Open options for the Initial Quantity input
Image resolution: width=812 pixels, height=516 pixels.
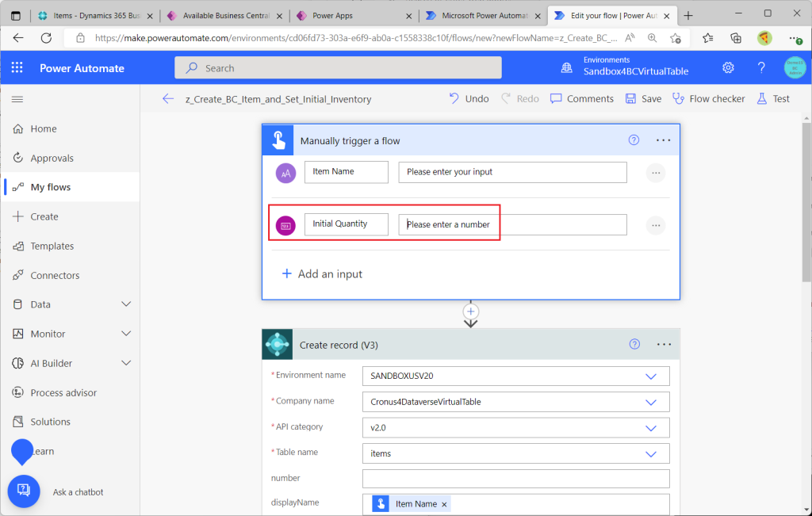point(656,225)
